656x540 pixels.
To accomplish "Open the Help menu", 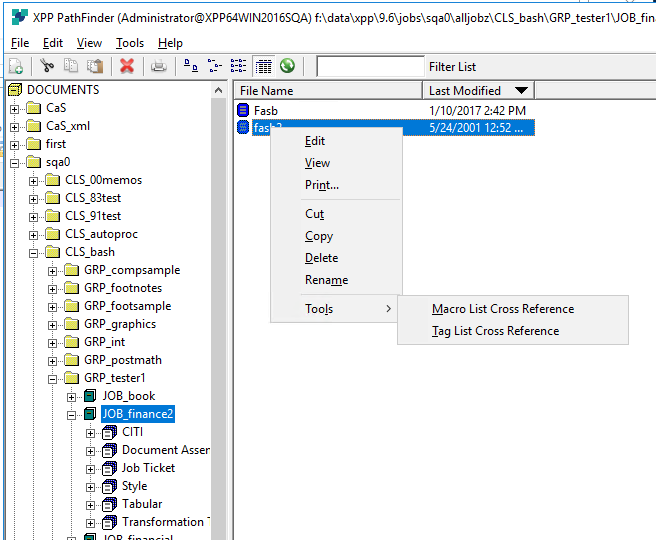I will 170,43.
